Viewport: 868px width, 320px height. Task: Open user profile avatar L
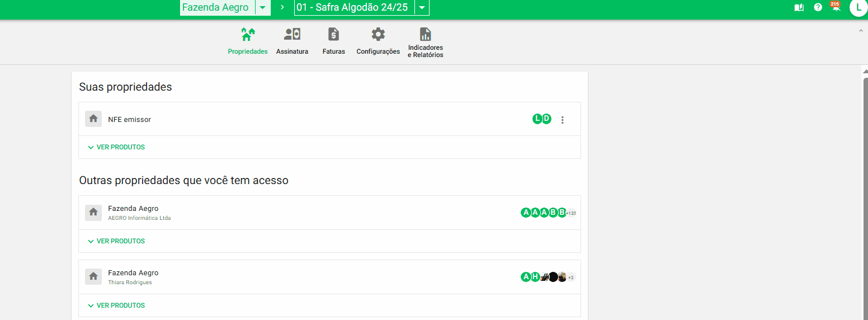point(858,7)
